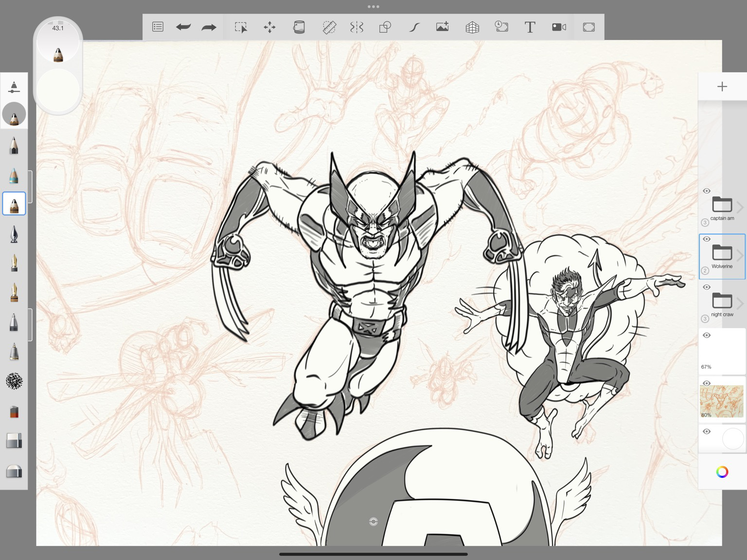This screenshot has height=560, width=747.
Task: Enable the Symmetry tool
Action: point(356,27)
